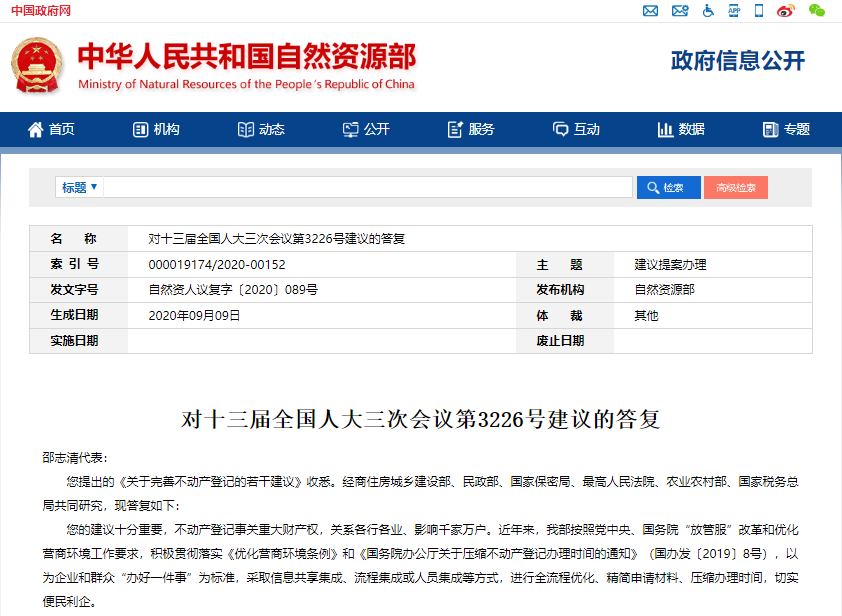The width and height of the screenshot is (842, 616).
Task: Click the subject value 建议提案办理
Action: [x=670, y=265]
